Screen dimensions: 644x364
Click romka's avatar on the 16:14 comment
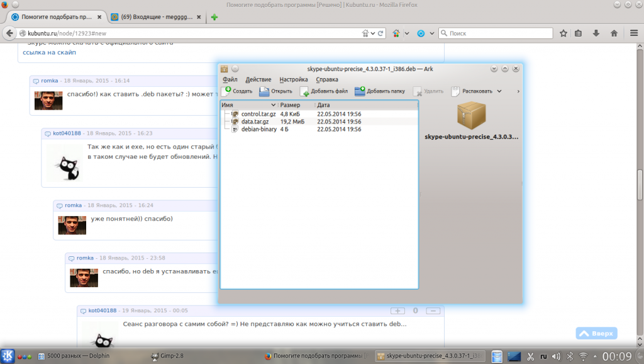48,101
